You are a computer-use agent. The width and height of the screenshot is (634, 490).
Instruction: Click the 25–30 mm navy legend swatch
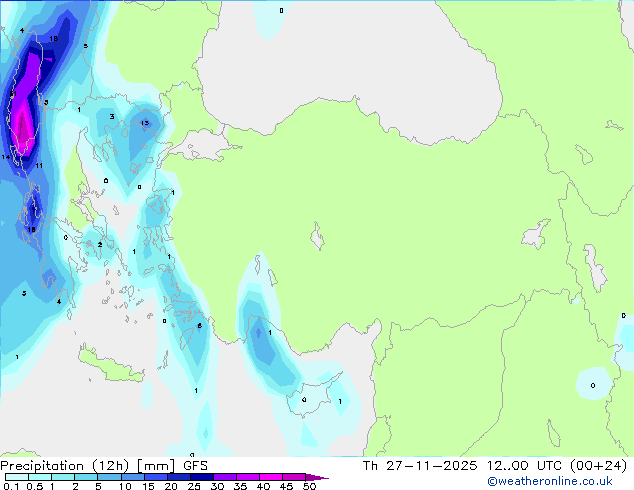tap(201, 477)
